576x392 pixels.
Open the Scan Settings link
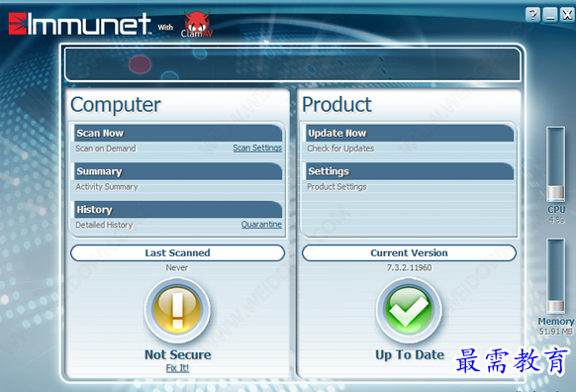257,147
